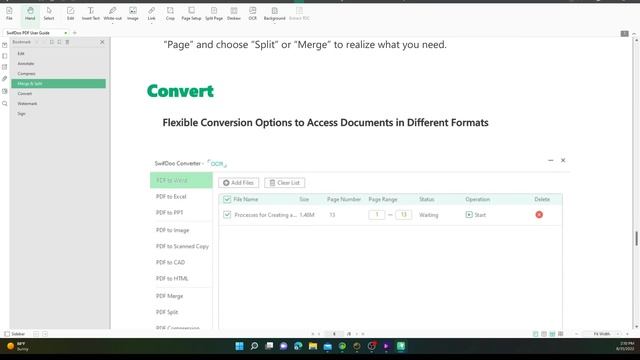The image size is (640, 360).
Task: Open the weather widget on taskbar
Action: point(18,346)
